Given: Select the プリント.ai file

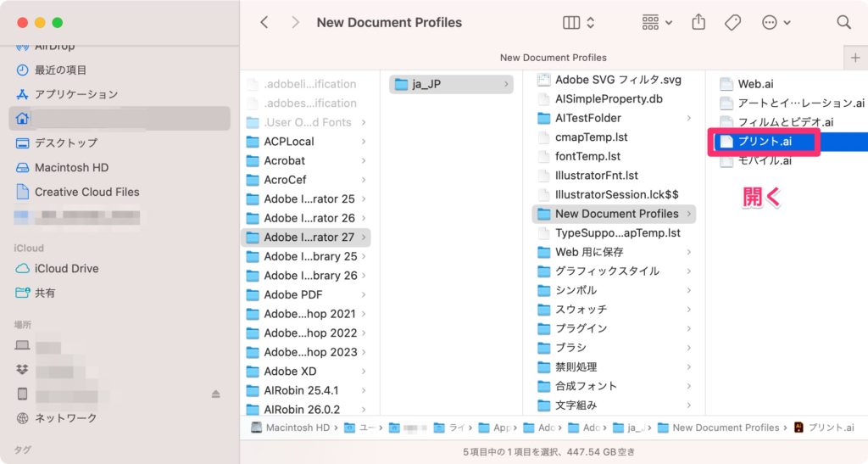Looking at the screenshot, I should (764, 142).
